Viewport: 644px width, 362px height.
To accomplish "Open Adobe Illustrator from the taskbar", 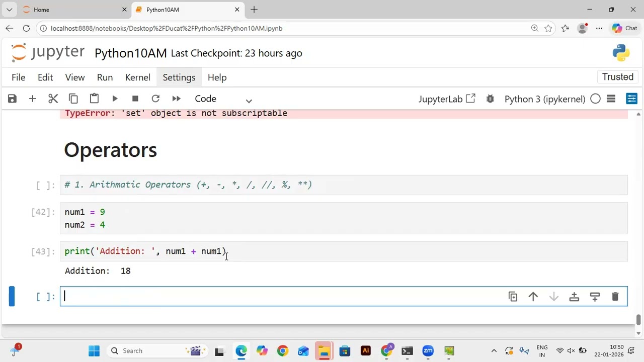I will tap(366, 351).
